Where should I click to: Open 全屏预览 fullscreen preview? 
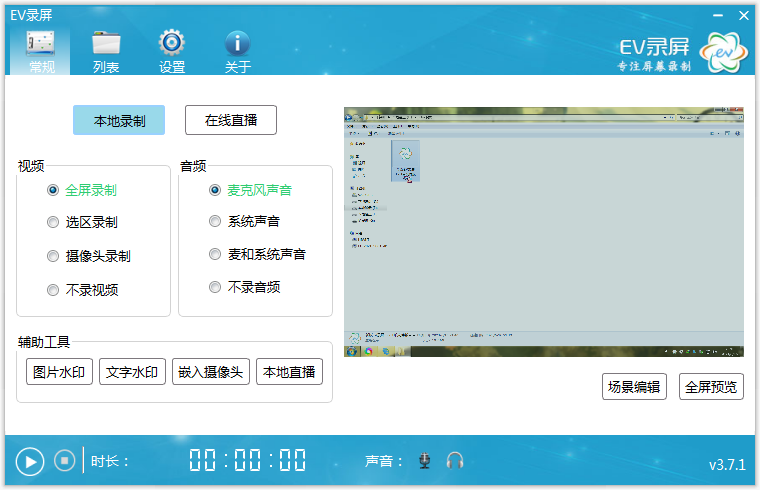(711, 386)
